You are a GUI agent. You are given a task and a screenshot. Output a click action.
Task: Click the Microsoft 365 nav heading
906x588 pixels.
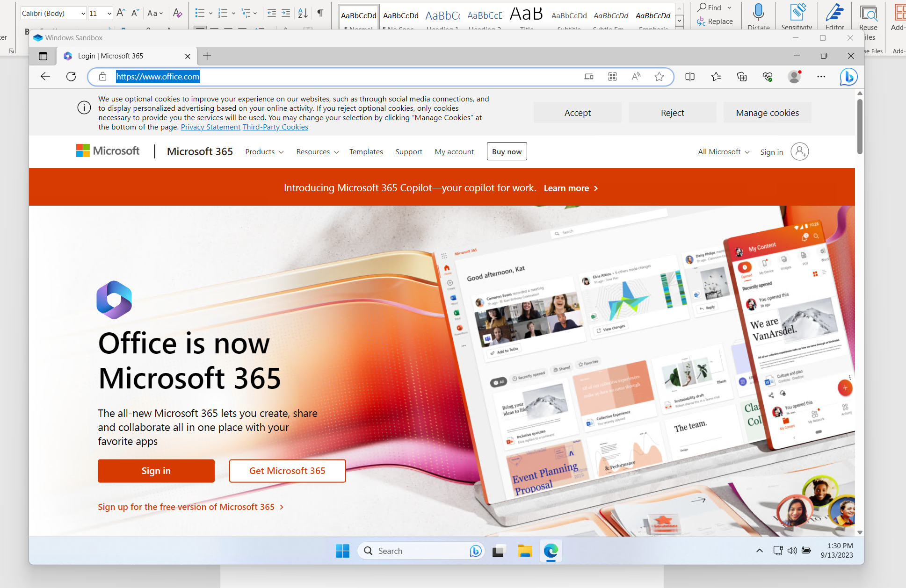(x=200, y=151)
